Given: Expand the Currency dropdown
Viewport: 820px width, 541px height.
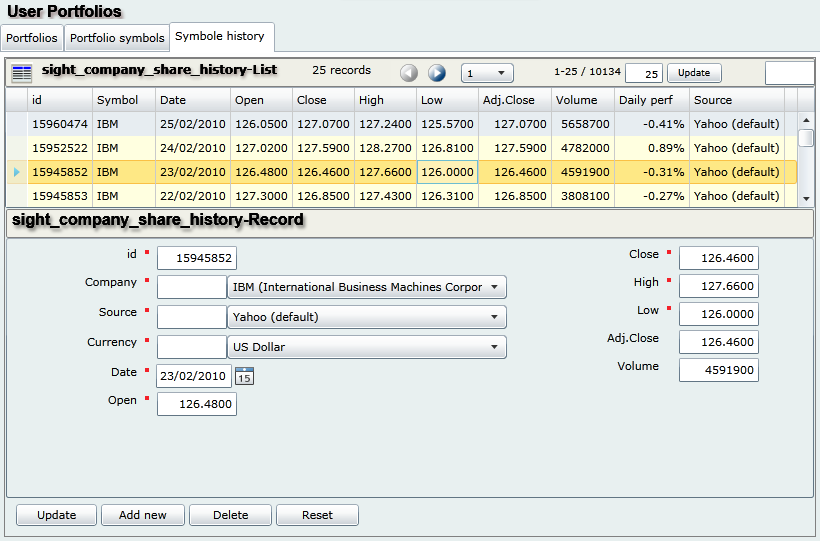Looking at the screenshot, I should 367,347.
